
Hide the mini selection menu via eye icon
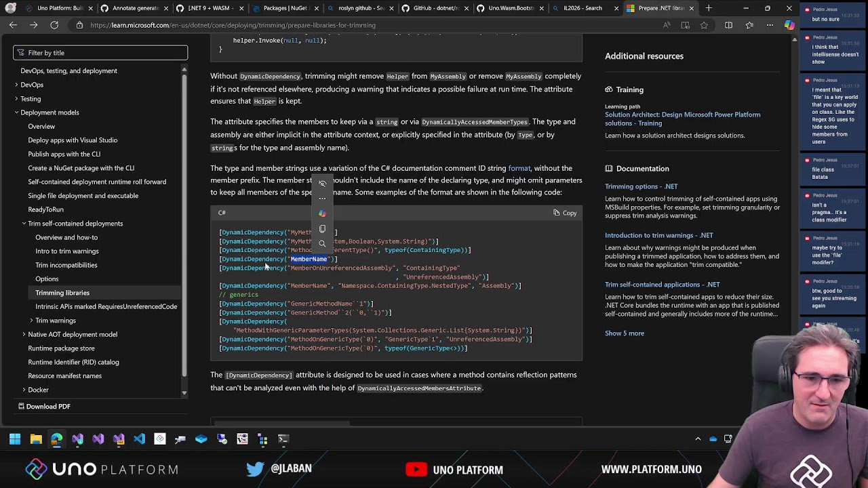pyautogui.click(x=322, y=184)
